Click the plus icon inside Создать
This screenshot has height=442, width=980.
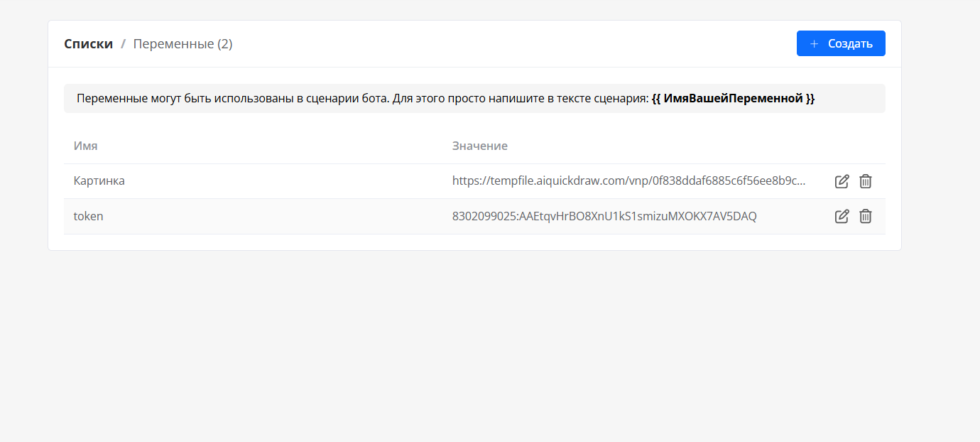pos(814,43)
